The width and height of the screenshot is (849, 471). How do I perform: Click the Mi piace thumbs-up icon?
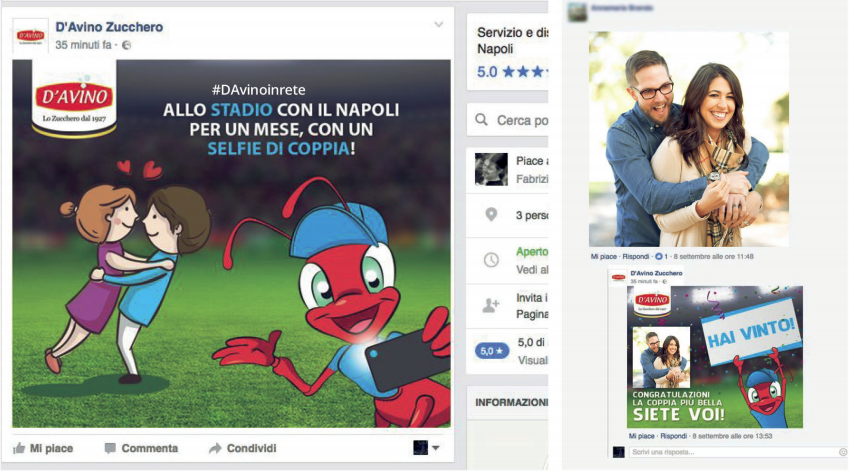19,448
